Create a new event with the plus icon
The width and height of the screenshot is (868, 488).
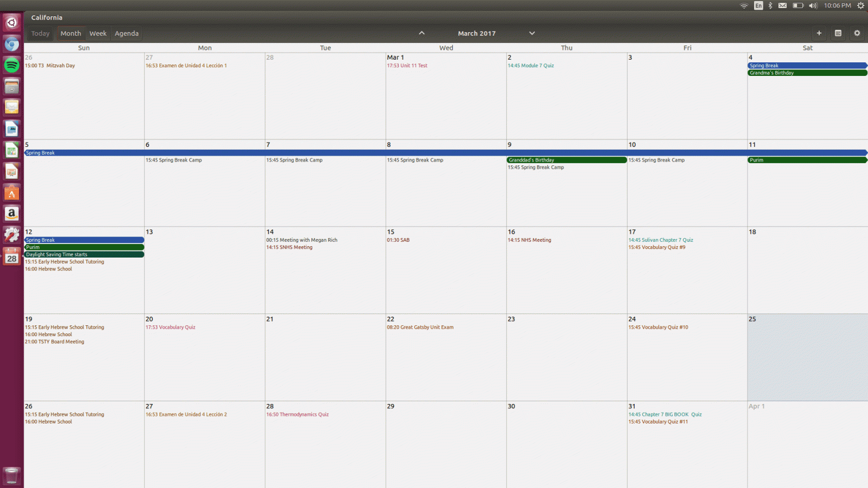[819, 33]
